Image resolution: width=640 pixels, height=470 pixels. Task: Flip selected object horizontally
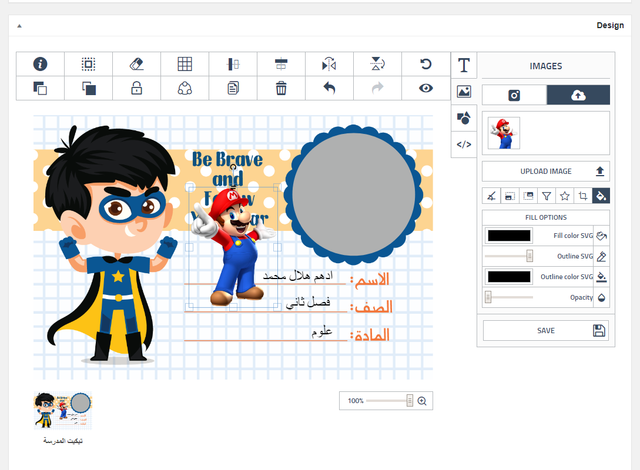point(329,64)
